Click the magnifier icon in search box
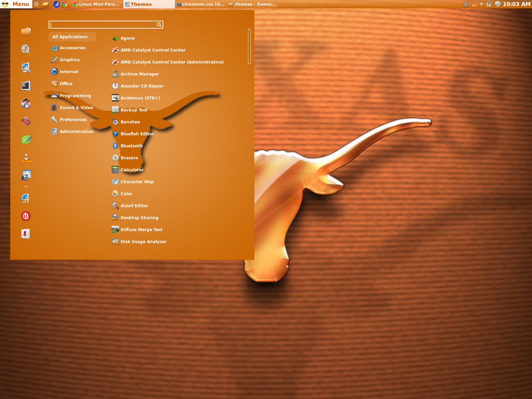 tap(159, 24)
